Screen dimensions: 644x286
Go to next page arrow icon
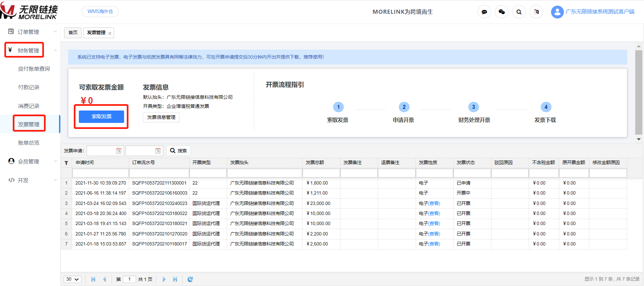point(164,279)
